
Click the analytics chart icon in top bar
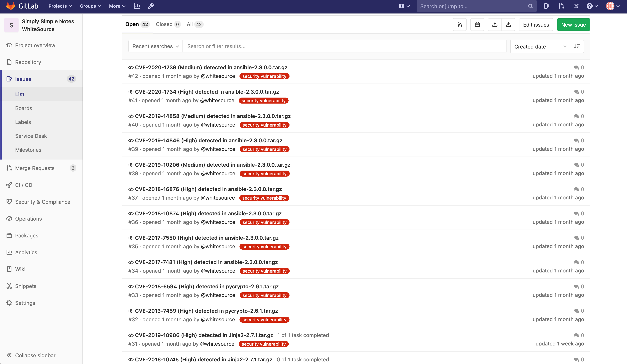point(137,6)
